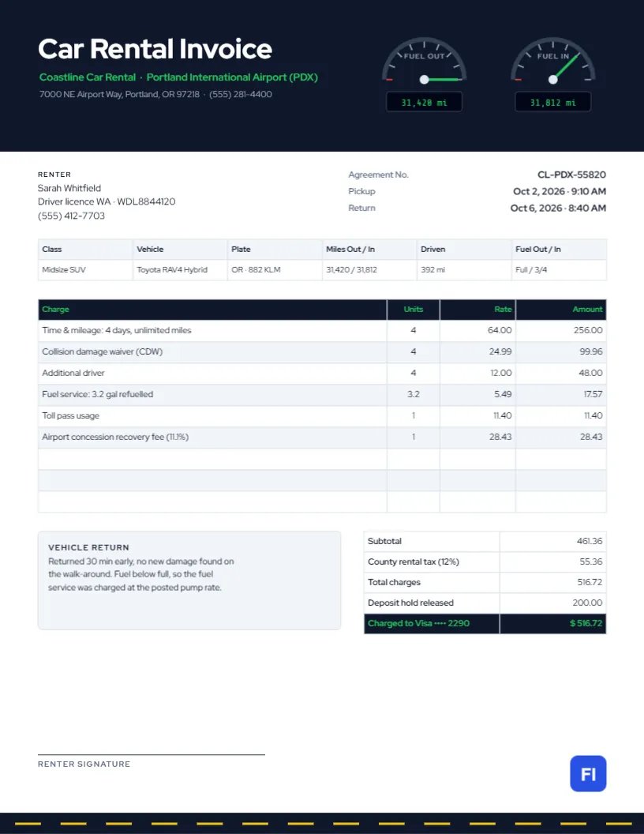Click Coastline Car Rental company name
644x834 pixels.
click(x=87, y=77)
